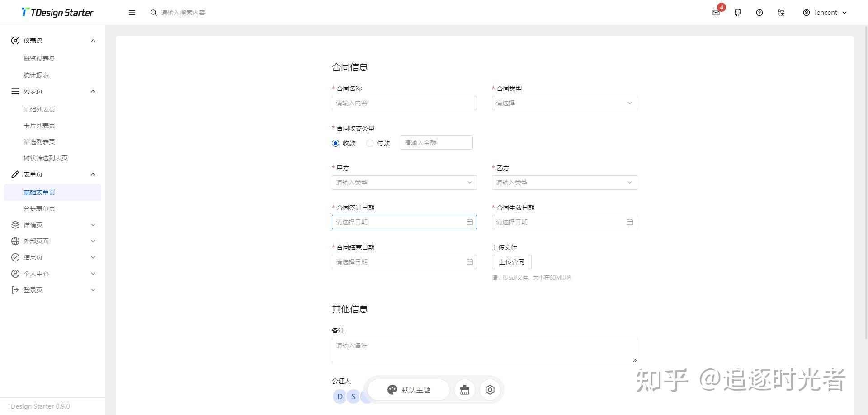Click the personal center user icon
The width and height of the screenshot is (868, 415).
pyautogui.click(x=15, y=274)
